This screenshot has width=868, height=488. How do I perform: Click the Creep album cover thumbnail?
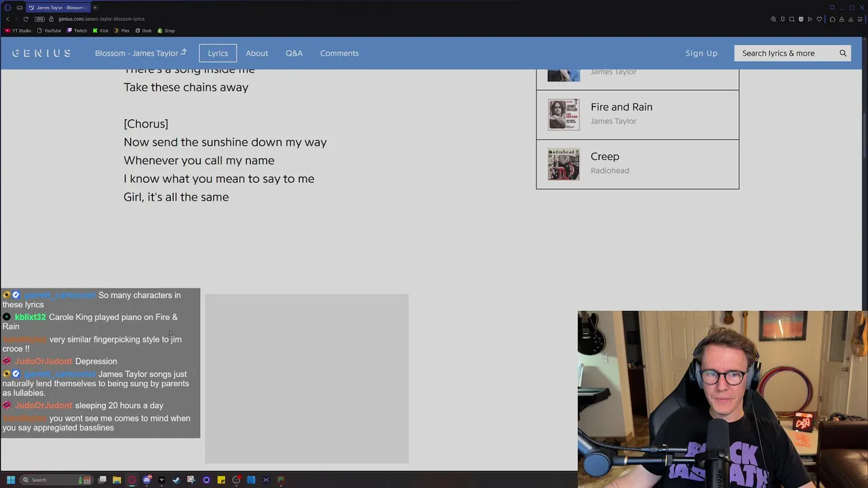[564, 164]
